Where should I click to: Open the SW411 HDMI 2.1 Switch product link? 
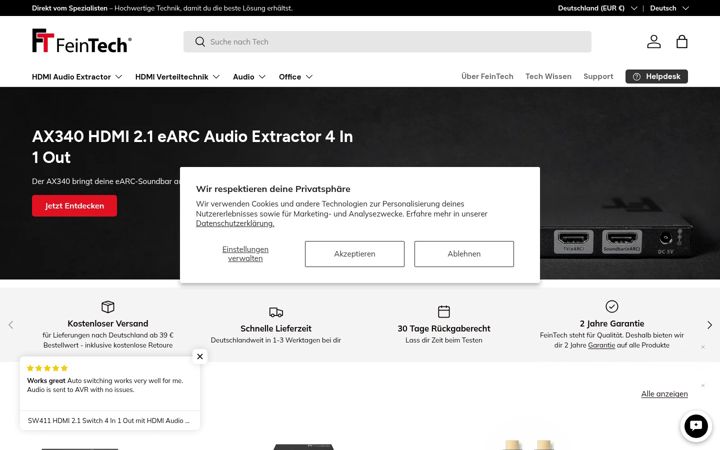pyautogui.click(x=108, y=421)
